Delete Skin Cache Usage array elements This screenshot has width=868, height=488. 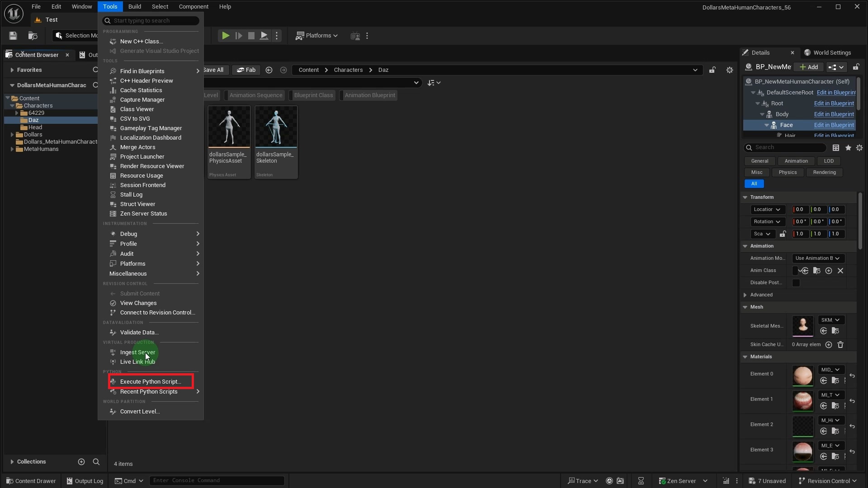tap(840, 345)
